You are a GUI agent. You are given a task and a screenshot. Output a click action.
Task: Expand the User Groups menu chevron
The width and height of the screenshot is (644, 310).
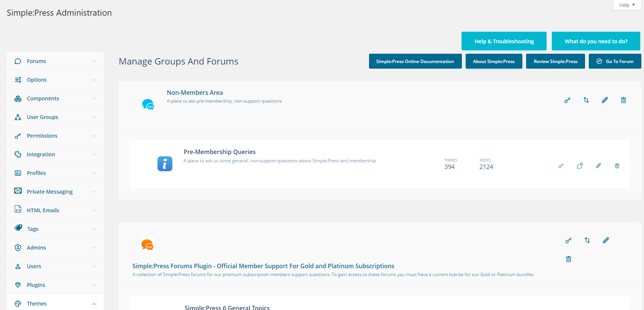point(94,117)
